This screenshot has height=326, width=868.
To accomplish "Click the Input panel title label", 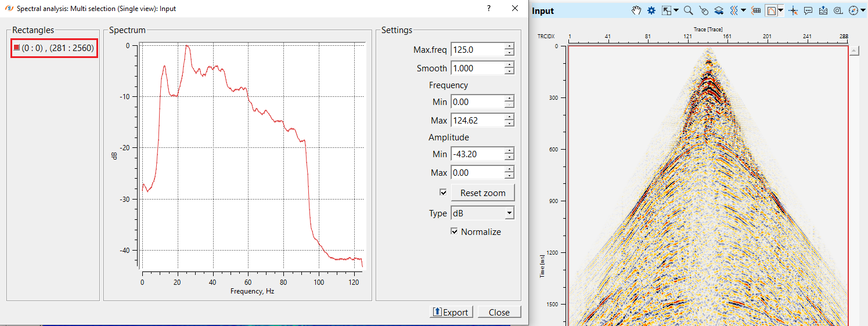I will point(543,10).
